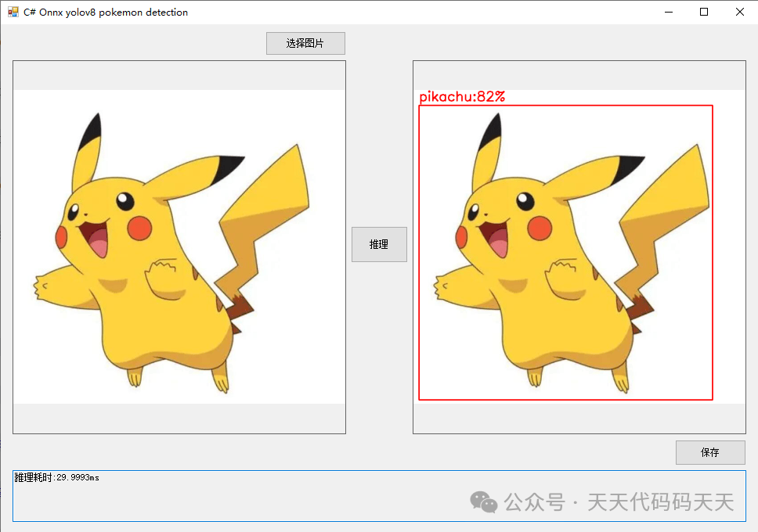Click the '推理耗时:29.9993ms' output text
Screen dimensions: 758x532
coord(57,477)
